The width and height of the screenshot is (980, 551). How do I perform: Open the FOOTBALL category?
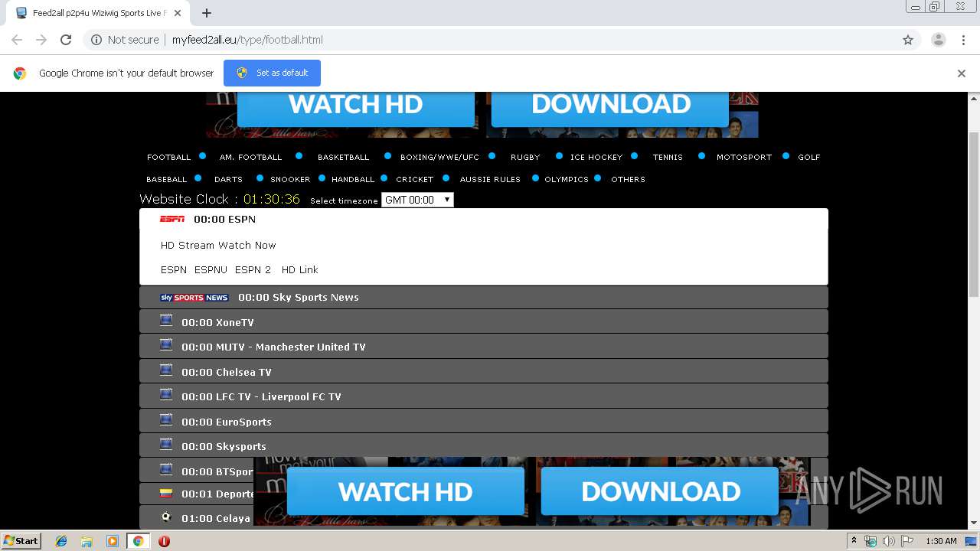pyautogui.click(x=168, y=157)
